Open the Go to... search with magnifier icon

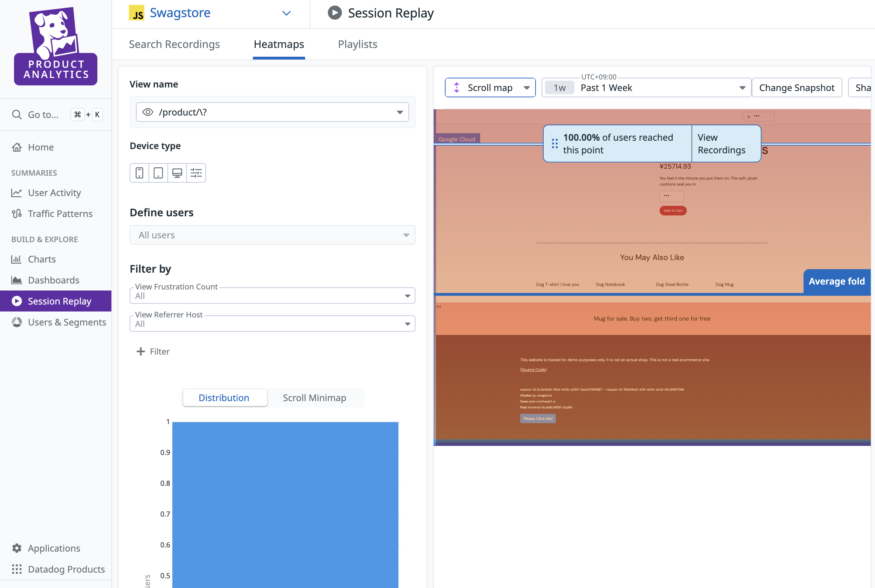click(x=17, y=114)
